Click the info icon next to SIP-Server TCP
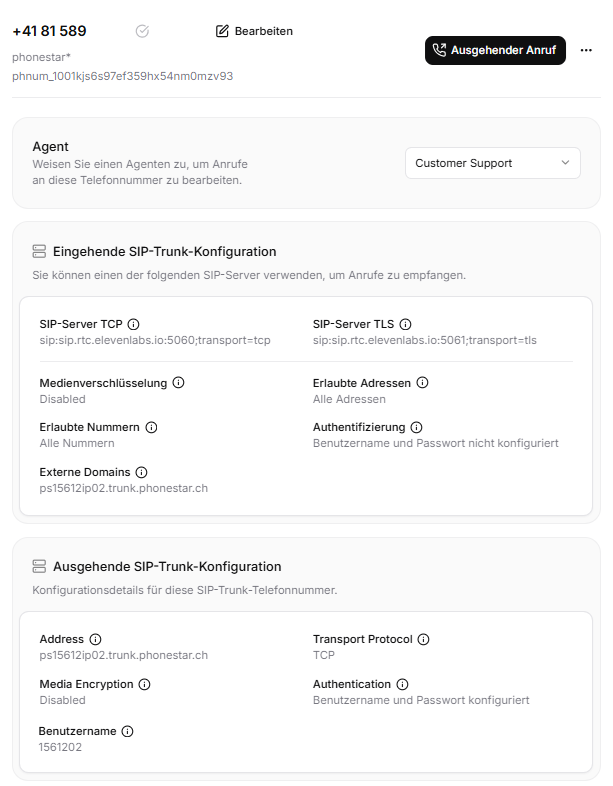This screenshot has width=613, height=786. (134, 324)
